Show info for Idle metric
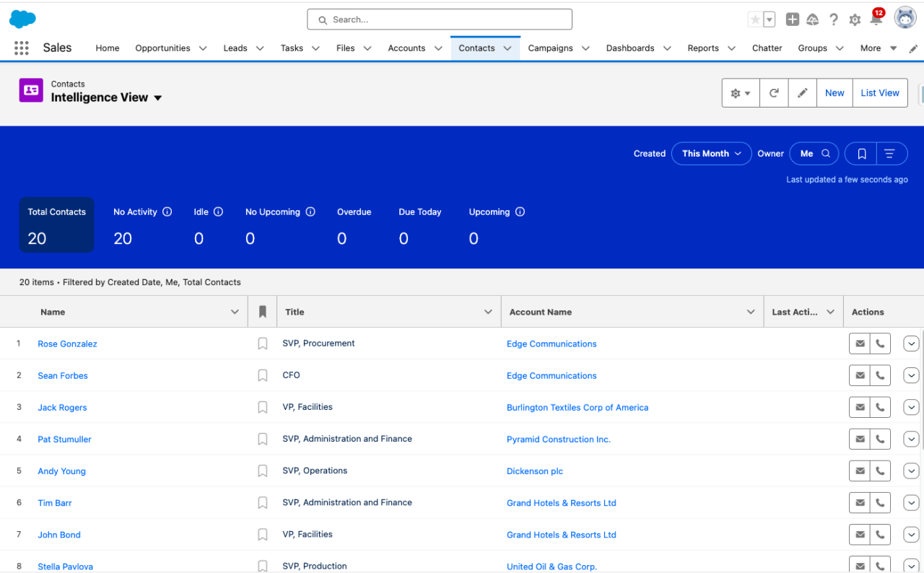The width and height of the screenshot is (924, 573). click(x=218, y=212)
